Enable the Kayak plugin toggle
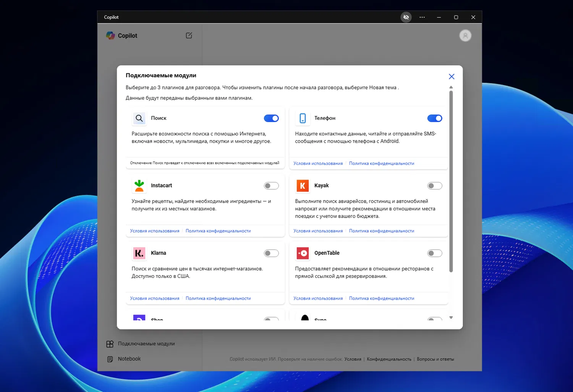Image resolution: width=573 pixels, height=392 pixels. (x=435, y=186)
